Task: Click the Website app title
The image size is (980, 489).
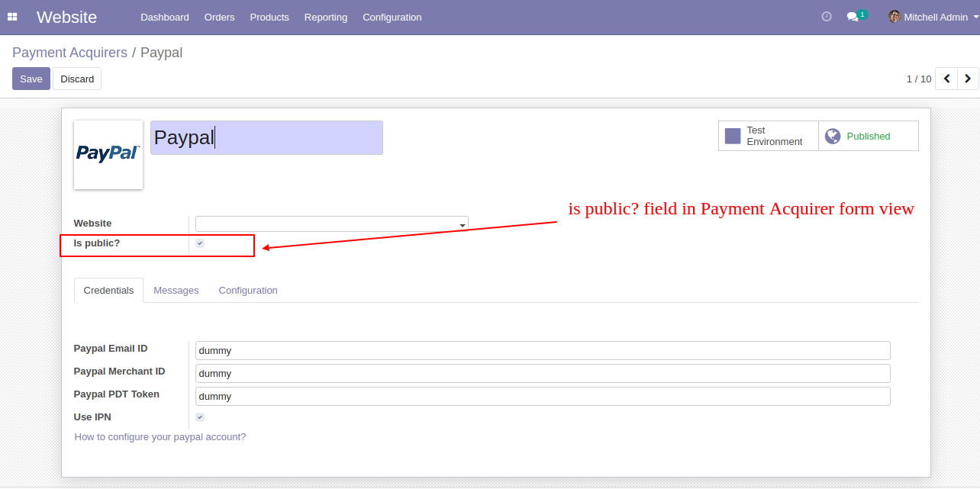Action: (x=67, y=17)
